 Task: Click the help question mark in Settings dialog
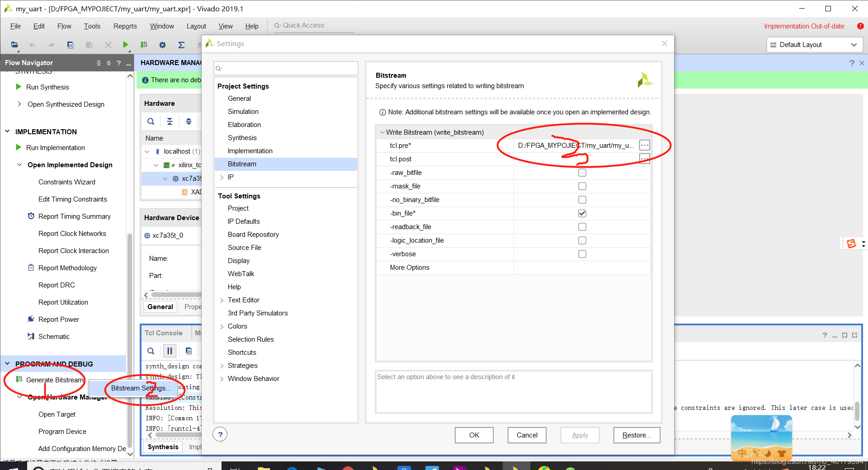coord(220,434)
